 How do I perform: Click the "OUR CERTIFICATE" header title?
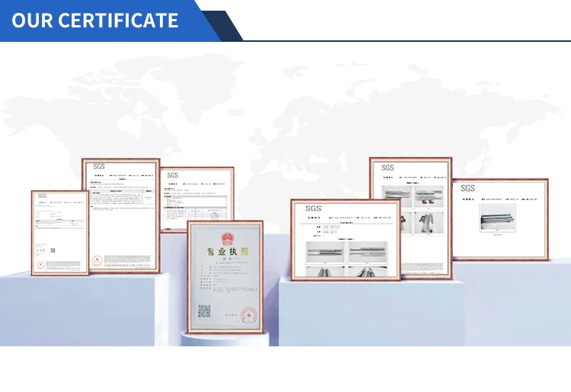[95, 21]
